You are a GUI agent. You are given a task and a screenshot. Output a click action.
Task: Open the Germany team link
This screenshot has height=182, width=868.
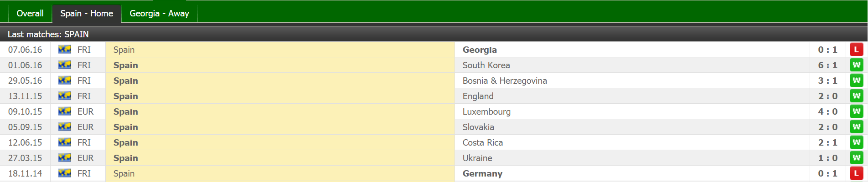(482, 173)
